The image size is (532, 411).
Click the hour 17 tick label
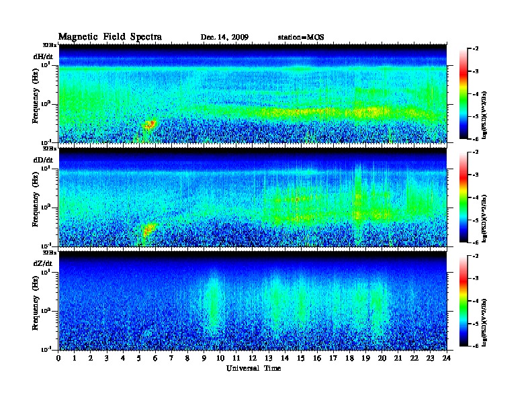click(333, 358)
